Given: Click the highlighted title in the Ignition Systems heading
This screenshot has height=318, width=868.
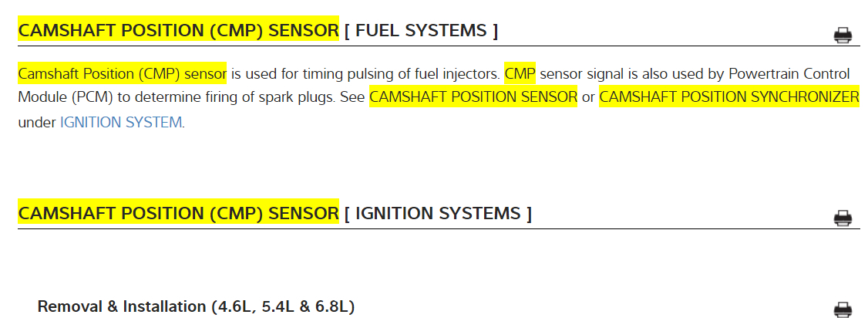Looking at the screenshot, I should coord(178,213).
